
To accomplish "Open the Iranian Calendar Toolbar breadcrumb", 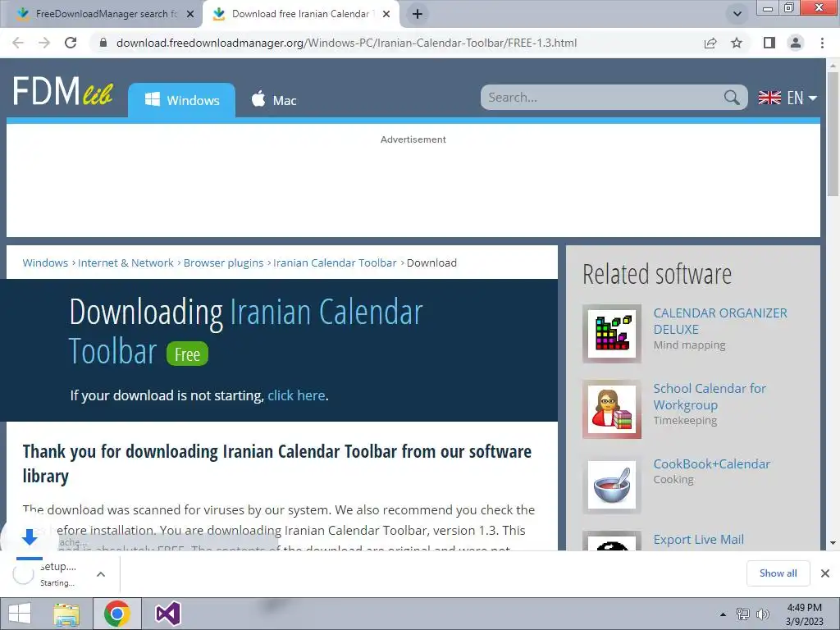I will (x=335, y=263).
